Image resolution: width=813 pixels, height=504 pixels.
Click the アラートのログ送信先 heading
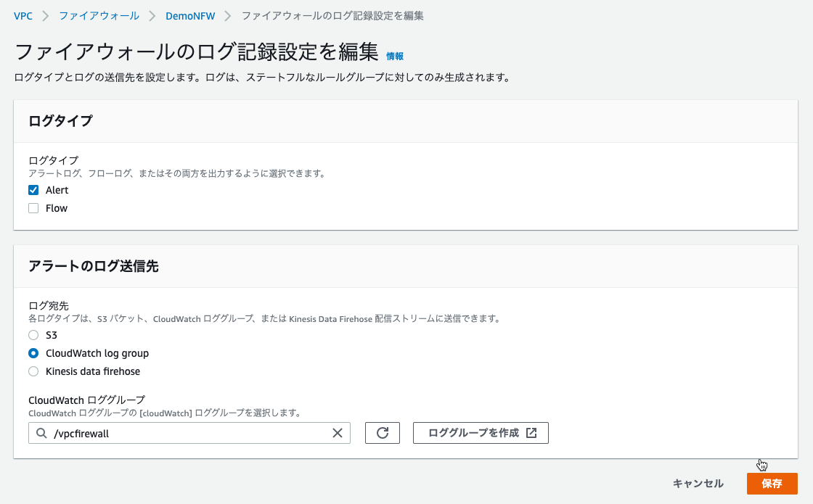[x=94, y=266]
